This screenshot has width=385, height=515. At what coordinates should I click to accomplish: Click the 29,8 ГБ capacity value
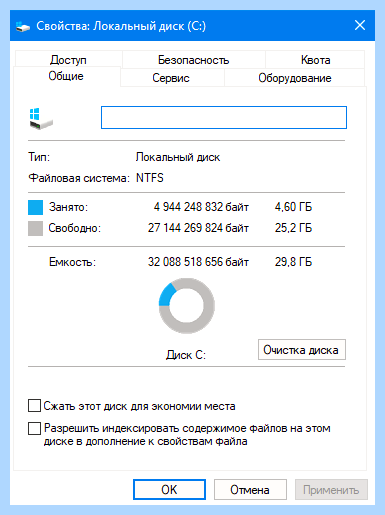click(293, 262)
